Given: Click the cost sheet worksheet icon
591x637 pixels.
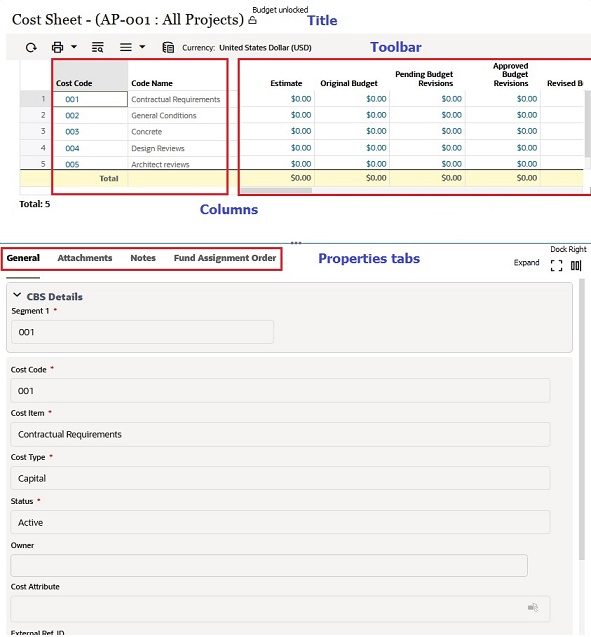Looking at the screenshot, I should click(x=168, y=48).
